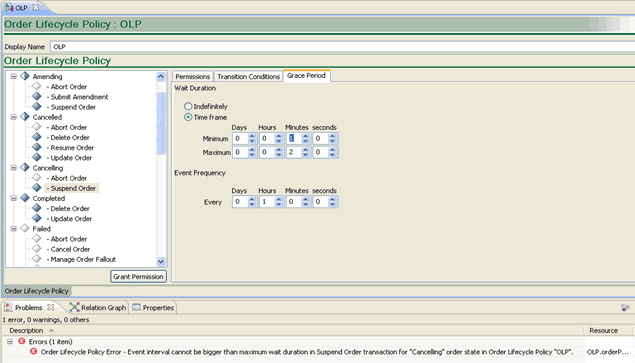This screenshot has height=363, width=635.
Task: Select the Problems tab
Action: coord(29,307)
